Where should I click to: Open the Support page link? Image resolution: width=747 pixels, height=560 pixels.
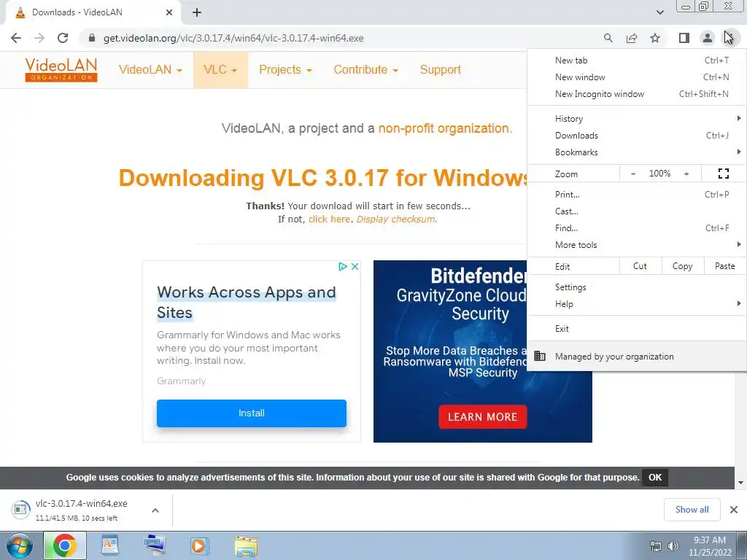pyautogui.click(x=440, y=69)
